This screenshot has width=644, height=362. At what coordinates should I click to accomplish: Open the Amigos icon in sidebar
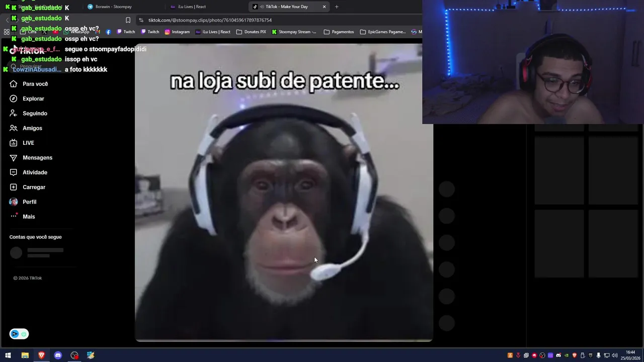14,128
